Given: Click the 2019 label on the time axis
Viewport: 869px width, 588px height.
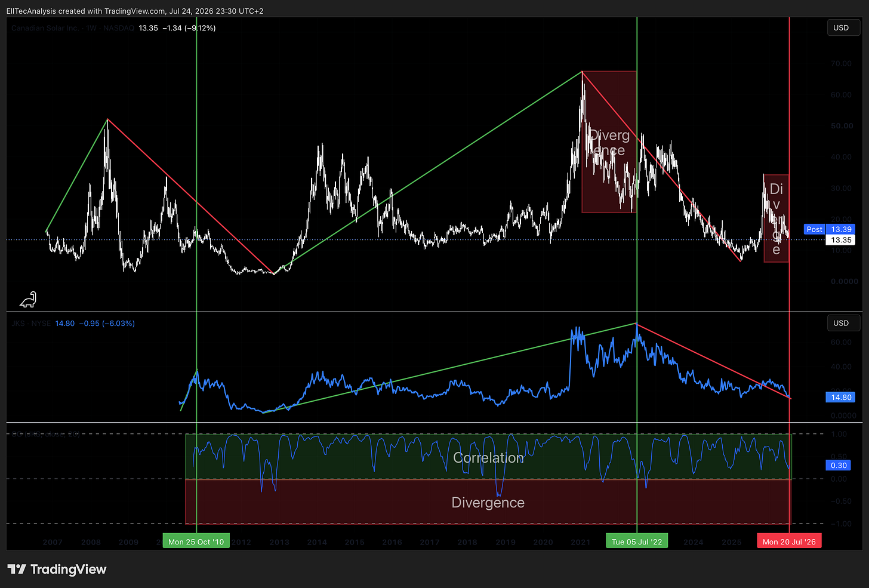Looking at the screenshot, I should coord(506,542).
